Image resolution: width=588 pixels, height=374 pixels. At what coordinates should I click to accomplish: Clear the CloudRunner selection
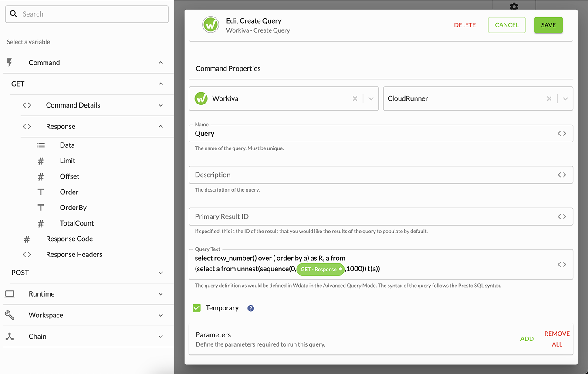[x=549, y=99]
